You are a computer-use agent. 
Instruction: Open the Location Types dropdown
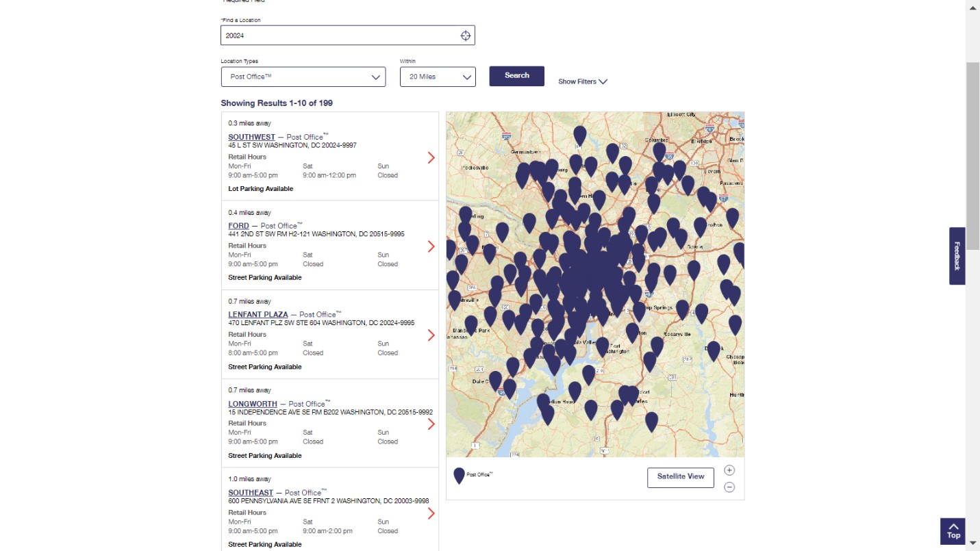coord(303,77)
